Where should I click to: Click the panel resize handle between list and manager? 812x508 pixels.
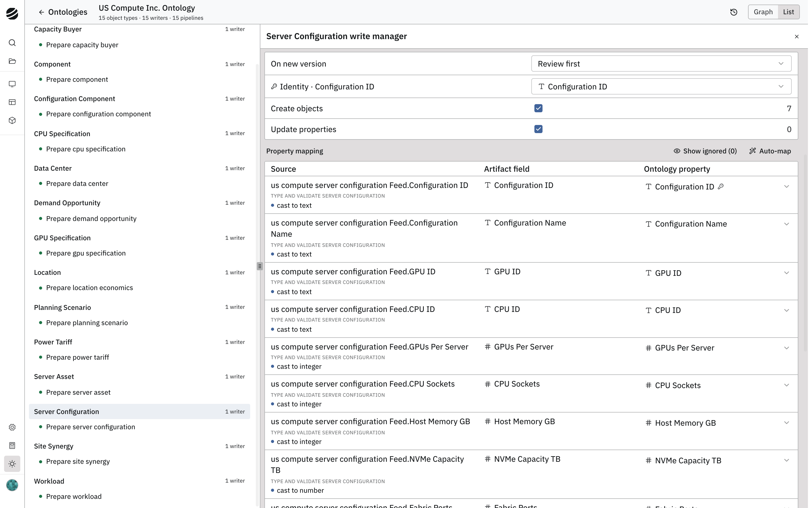[259, 266]
